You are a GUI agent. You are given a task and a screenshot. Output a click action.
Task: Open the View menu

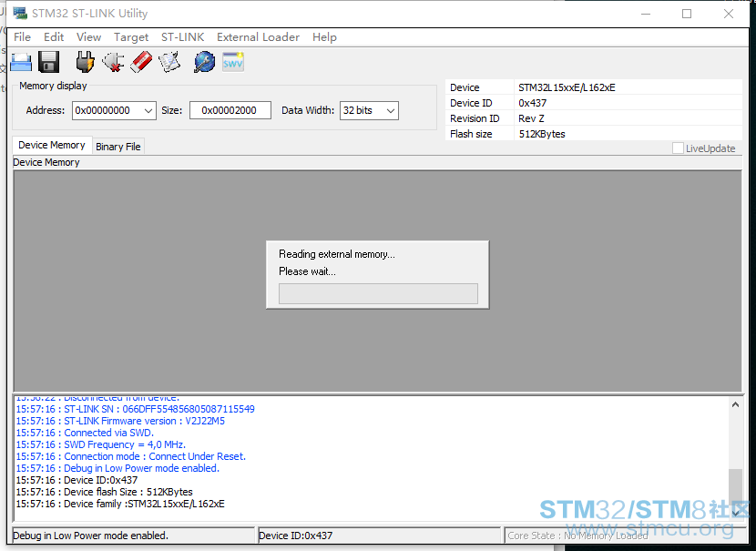[x=88, y=37]
